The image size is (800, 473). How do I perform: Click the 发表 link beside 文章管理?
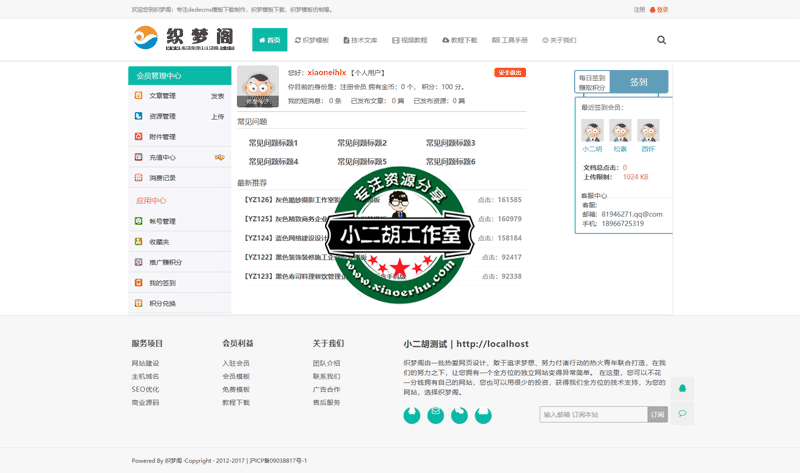pos(217,96)
